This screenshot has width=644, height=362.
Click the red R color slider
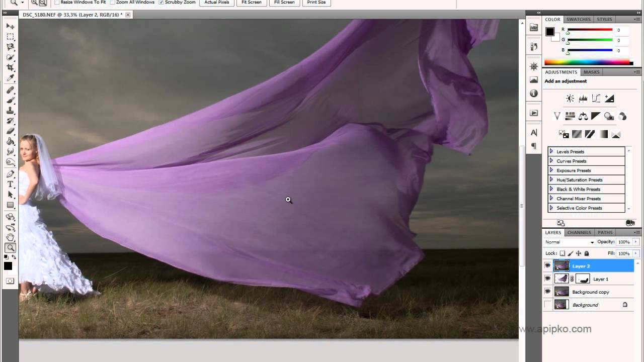click(x=590, y=30)
